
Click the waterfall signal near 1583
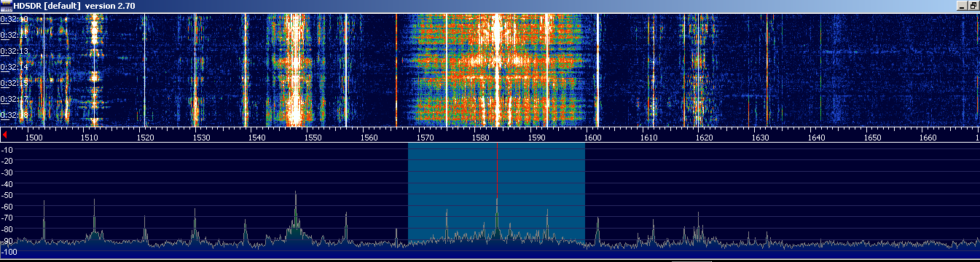[x=497, y=69]
